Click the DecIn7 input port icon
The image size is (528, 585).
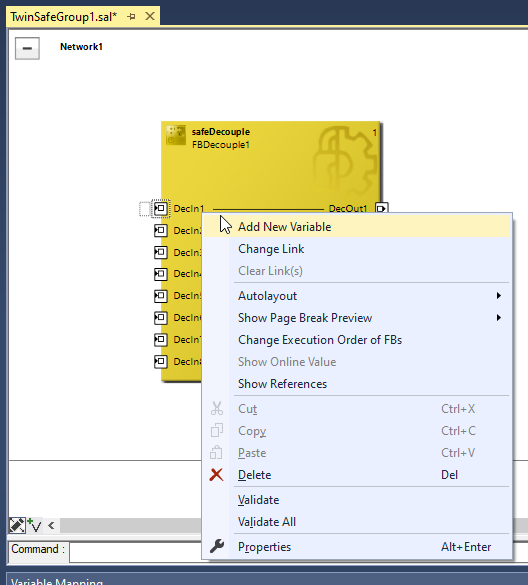[161, 340]
